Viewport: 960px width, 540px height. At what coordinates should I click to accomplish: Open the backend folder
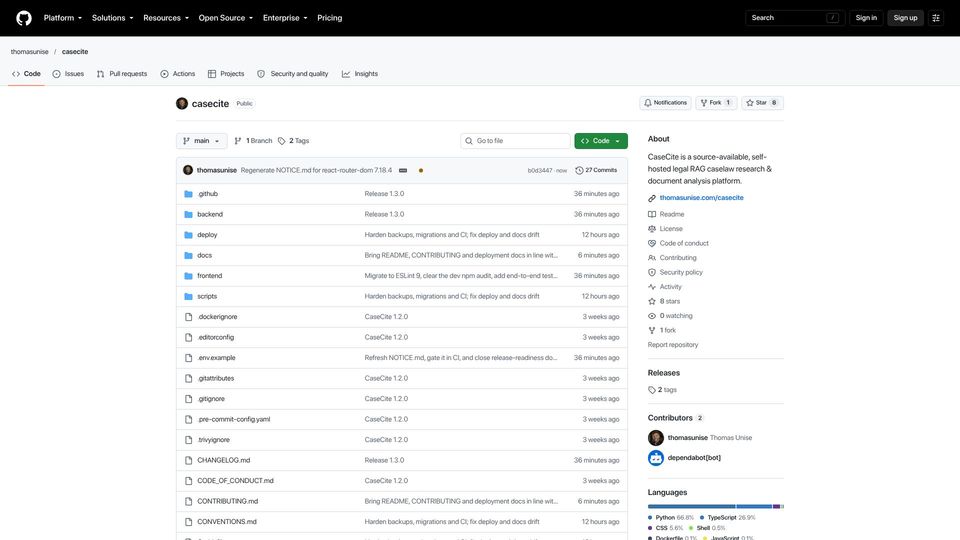click(x=210, y=214)
